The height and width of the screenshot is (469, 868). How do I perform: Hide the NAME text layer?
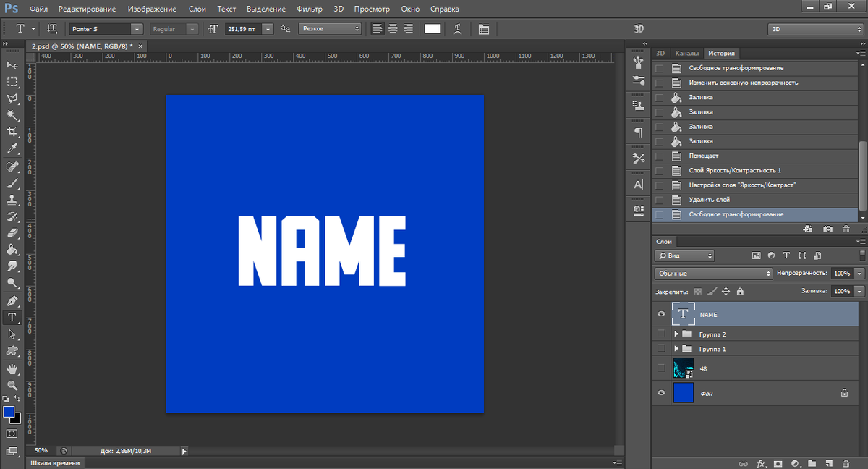(660, 314)
